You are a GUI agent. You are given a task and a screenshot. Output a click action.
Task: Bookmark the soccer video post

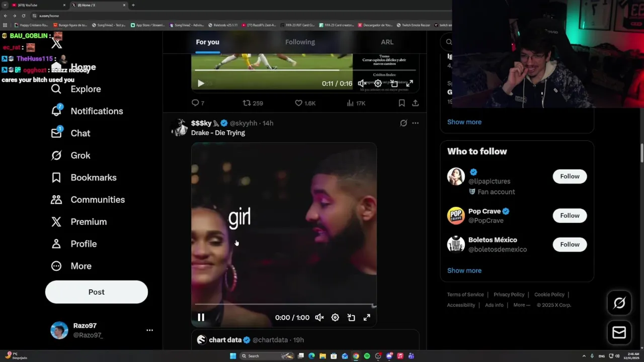[x=401, y=103]
